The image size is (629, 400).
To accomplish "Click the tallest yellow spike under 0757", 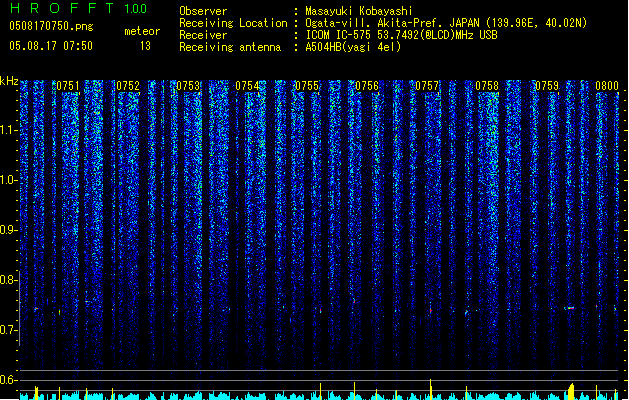I will click(x=430, y=389).
